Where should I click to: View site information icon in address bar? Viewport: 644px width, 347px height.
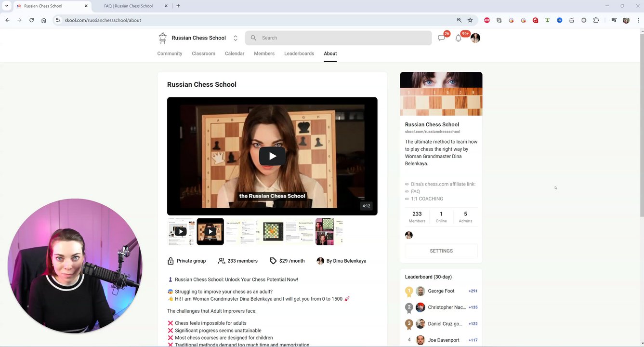tap(58, 20)
